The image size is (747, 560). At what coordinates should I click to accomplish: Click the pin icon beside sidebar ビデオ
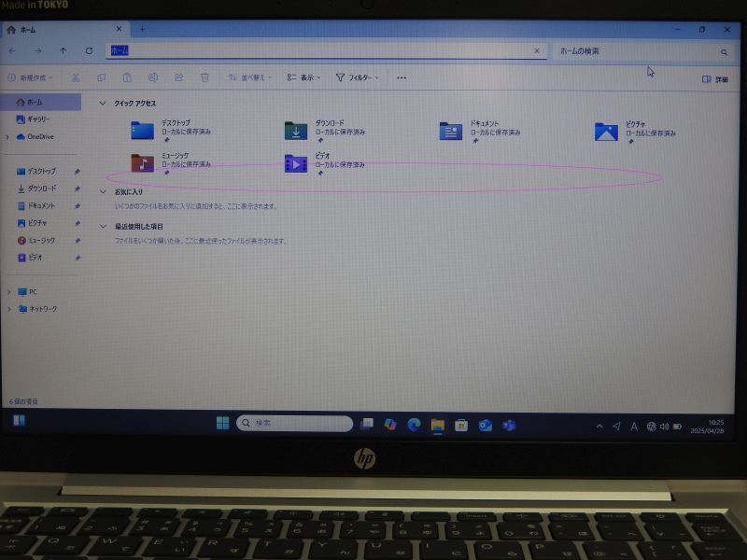point(78,258)
